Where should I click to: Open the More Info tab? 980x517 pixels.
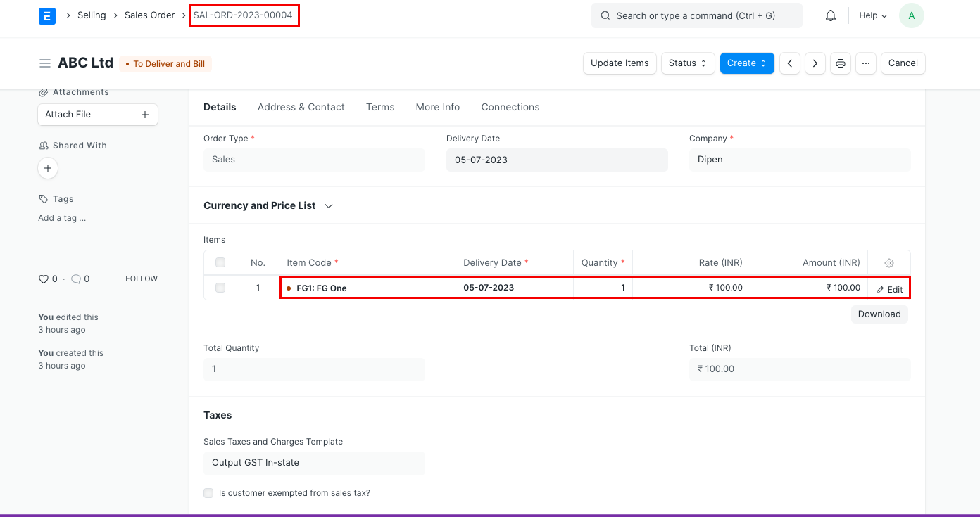click(437, 107)
